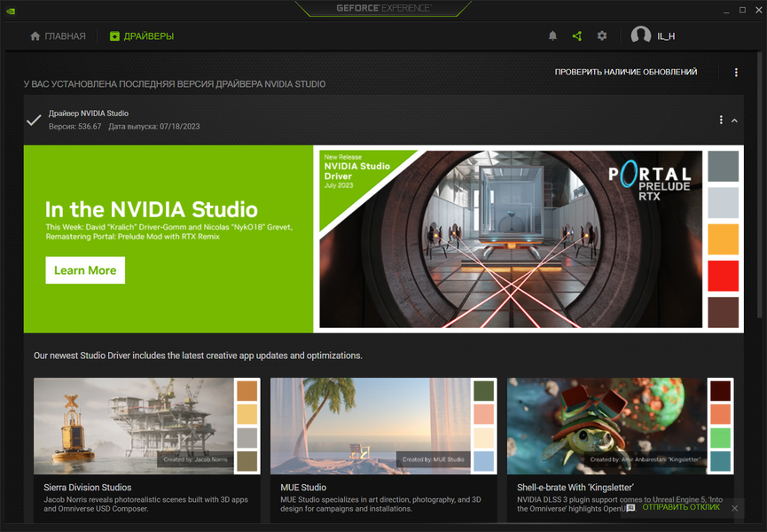
Task: Click the Sierra Division Studios title
Action: click(88, 488)
